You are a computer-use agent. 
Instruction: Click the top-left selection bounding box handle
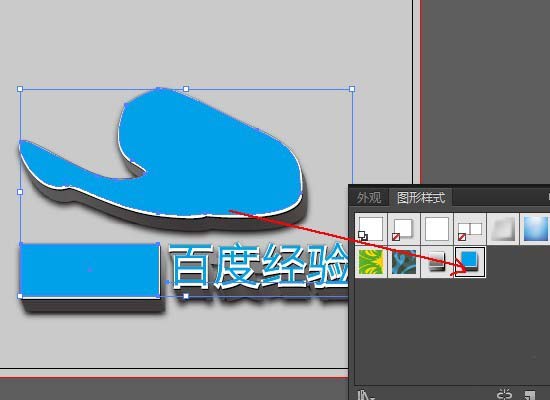pyautogui.click(x=20, y=89)
